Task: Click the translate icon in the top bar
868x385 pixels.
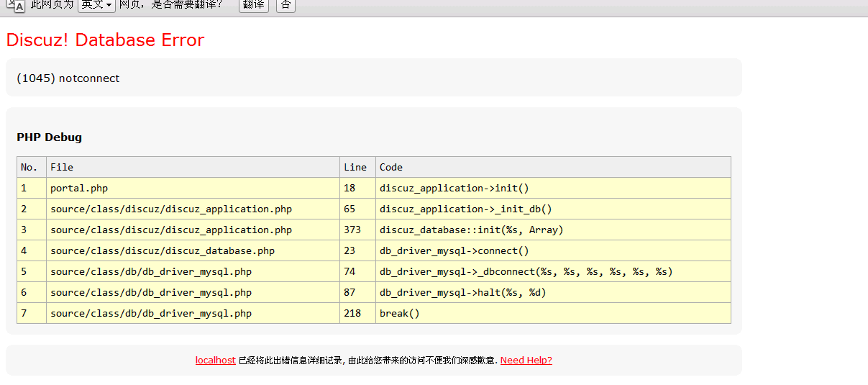Action: click(x=16, y=5)
